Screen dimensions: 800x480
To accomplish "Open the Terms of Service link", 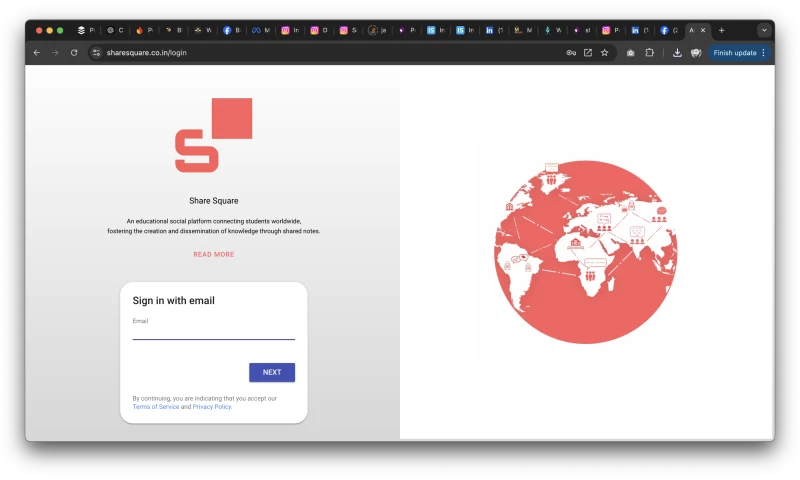I will click(x=156, y=407).
